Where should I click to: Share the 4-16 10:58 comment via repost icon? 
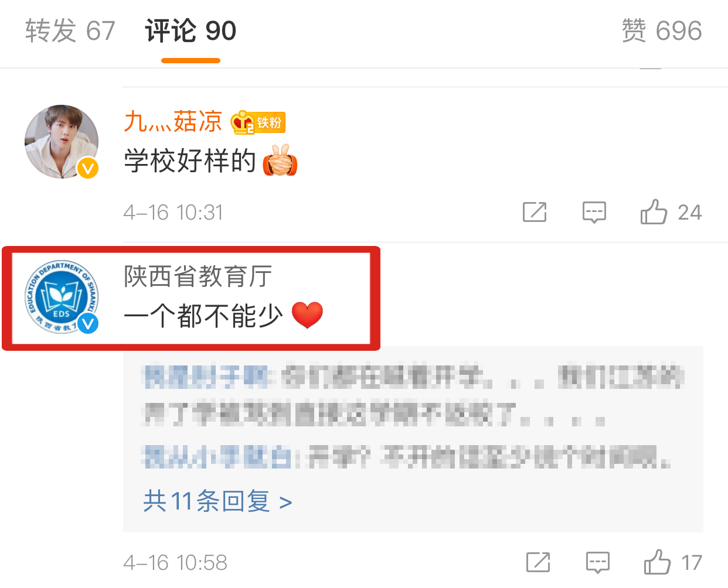pyautogui.click(x=538, y=562)
